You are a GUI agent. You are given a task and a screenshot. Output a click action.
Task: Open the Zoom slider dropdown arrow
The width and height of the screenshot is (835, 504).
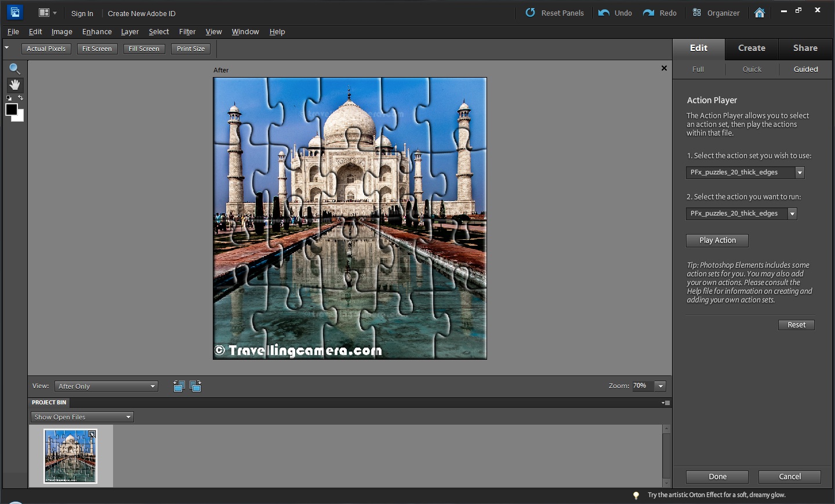click(660, 386)
